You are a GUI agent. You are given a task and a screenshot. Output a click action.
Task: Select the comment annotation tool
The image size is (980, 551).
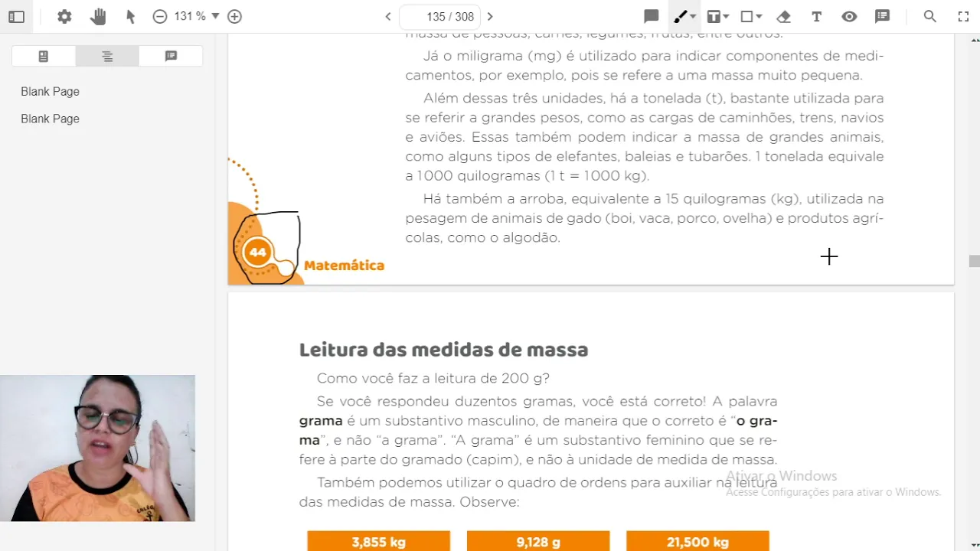click(652, 16)
